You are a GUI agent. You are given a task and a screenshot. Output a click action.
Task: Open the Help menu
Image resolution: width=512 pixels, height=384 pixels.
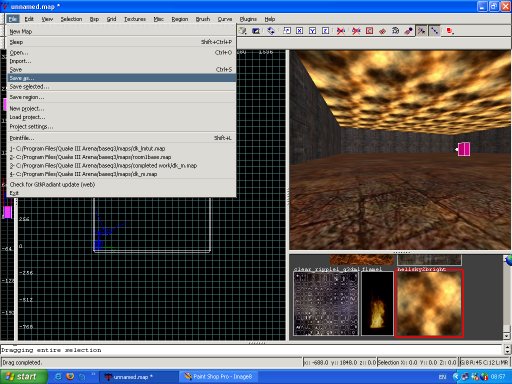pyautogui.click(x=270, y=19)
